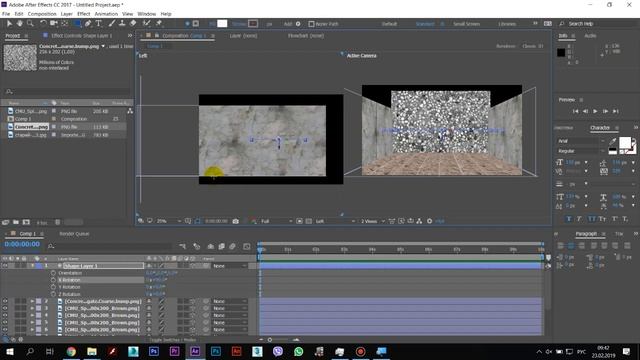Open magnification 25% dropdown
The height and width of the screenshot is (360, 640).
click(x=169, y=221)
